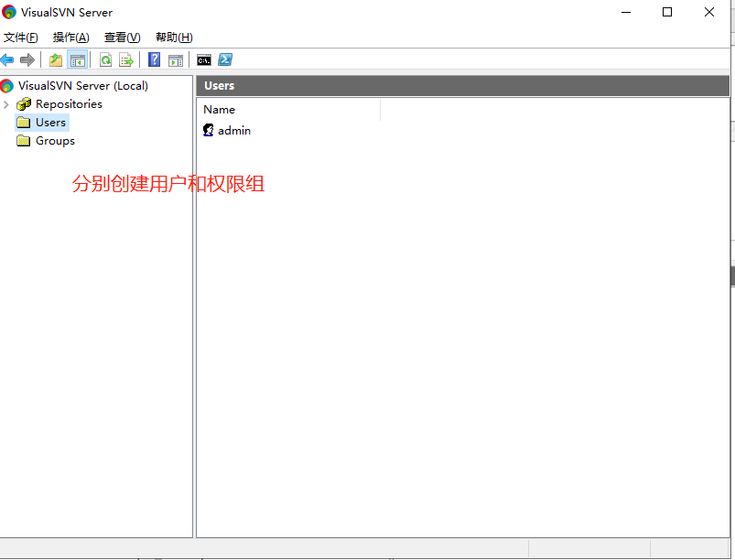Image resolution: width=735 pixels, height=560 pixels.
Task: Toggle the show/hide console tree button
Action: (77, 60)
